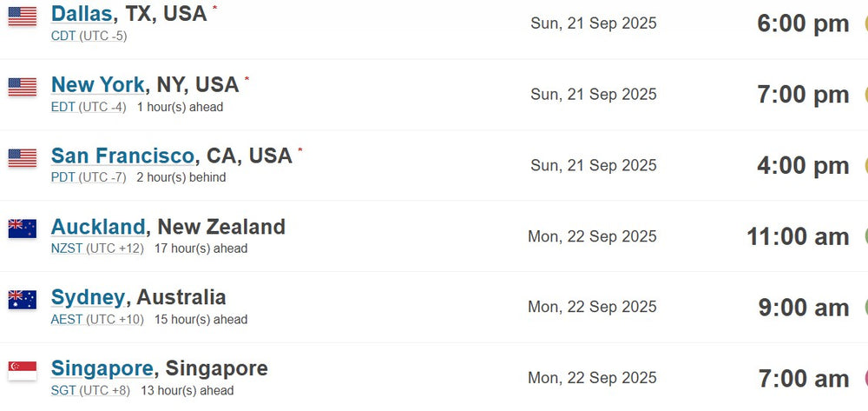868x411 pixels.
Task: Click the 11:00 am Auckland time
Action: 798,236
